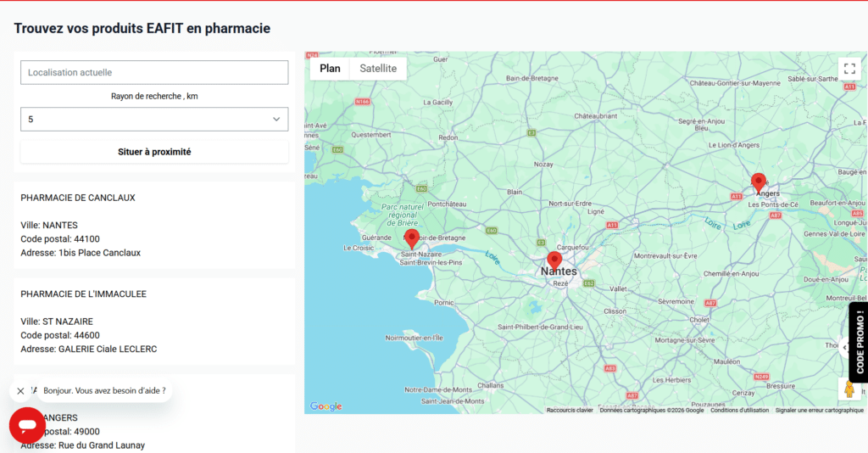
Task: Click the chat greeting 'Bonjour' message
Action: (x=104, y=391)
